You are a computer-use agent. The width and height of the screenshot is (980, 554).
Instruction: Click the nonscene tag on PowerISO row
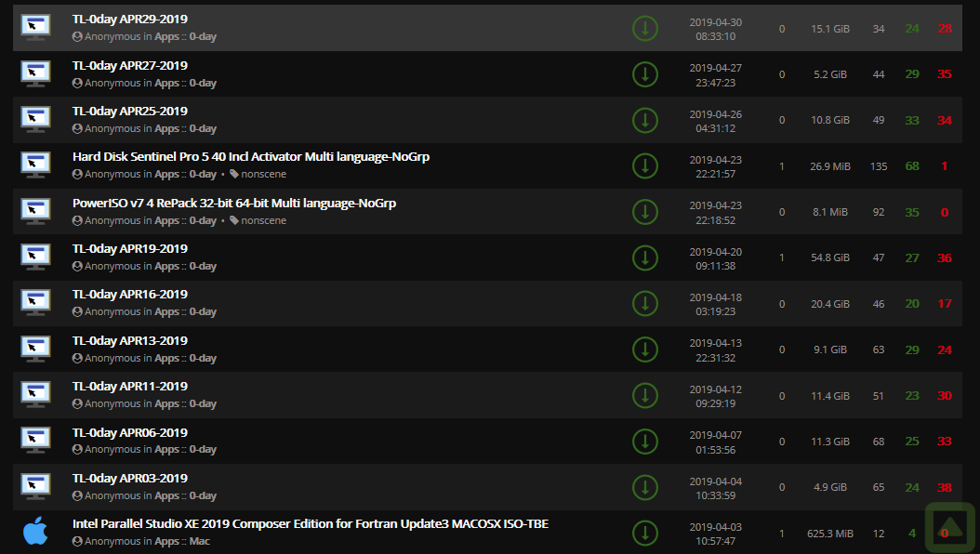(258, 220)
